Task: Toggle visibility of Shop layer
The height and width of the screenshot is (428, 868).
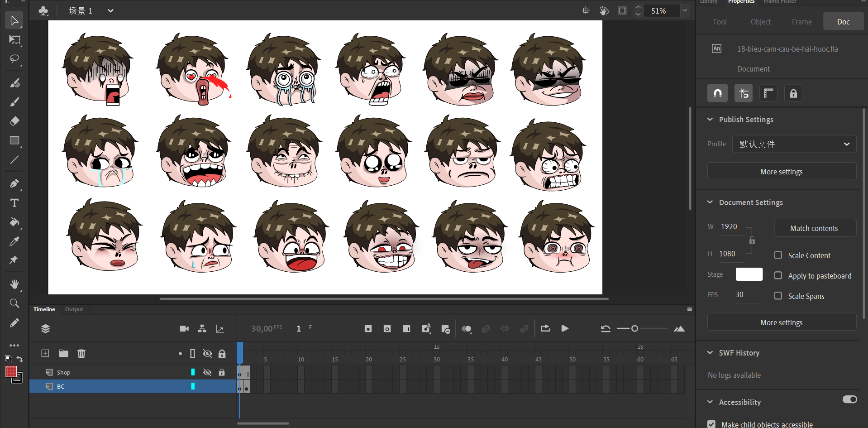Action: (207, 372)
